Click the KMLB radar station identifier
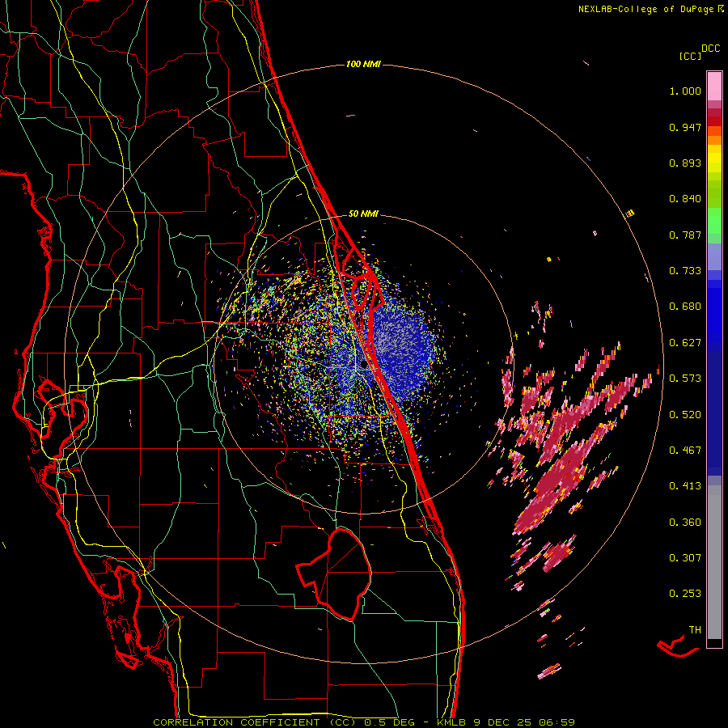Image resolution: width=728 pixels, height=728 pixels. 453,722
